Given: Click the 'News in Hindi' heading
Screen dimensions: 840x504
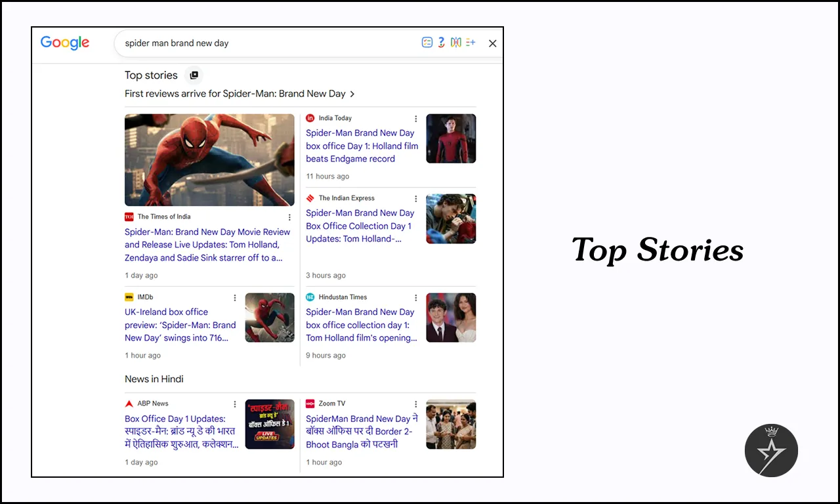Looking at the screenshot, I should pyautogui.click(x=154, y=379).
